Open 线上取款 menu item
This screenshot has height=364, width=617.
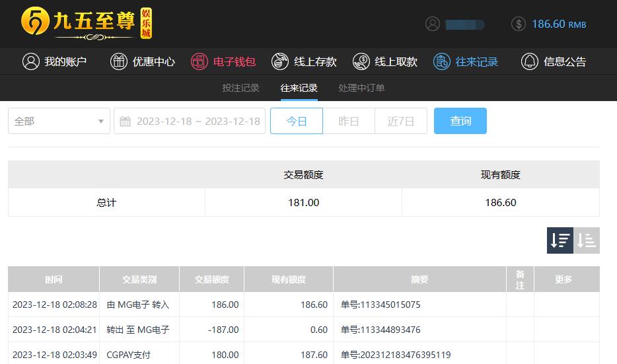(x=385, y=61)
